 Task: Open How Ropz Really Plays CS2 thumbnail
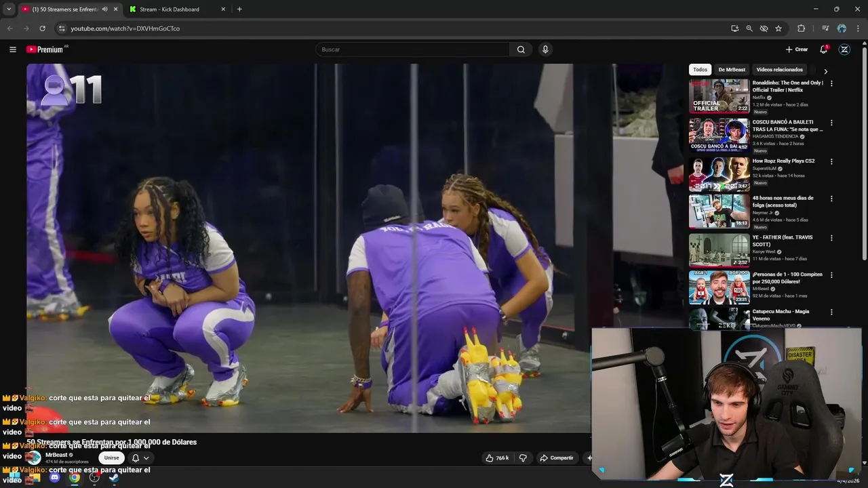tap(719, 174)
